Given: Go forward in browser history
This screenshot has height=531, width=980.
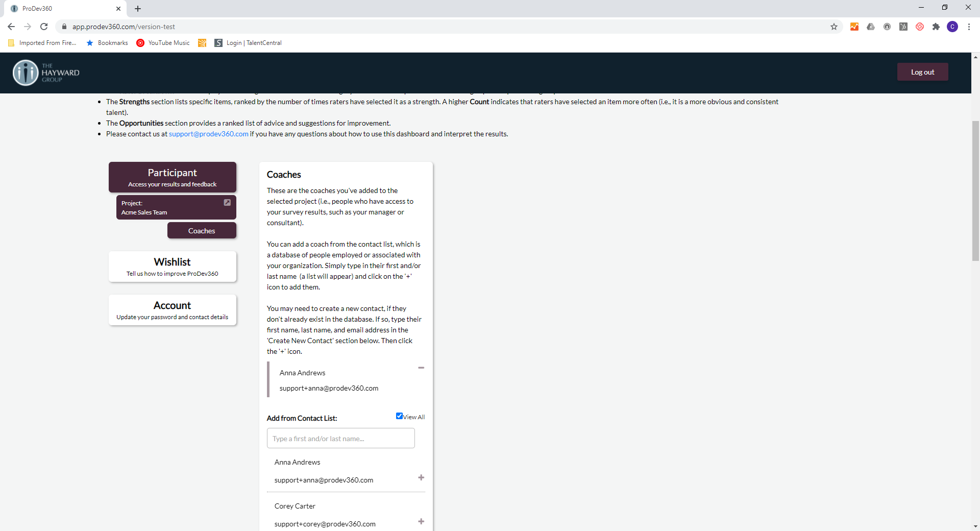Looking at the screenshot, I should [28, 27].
